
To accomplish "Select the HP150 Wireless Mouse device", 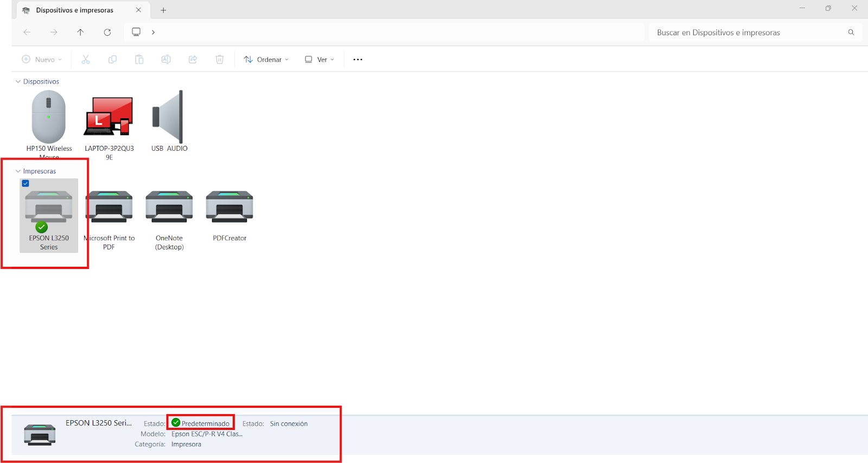I will tap(49, 118).
